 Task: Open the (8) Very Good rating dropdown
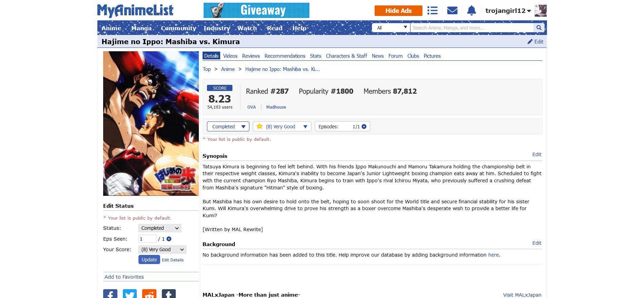(x=282, y=127)
